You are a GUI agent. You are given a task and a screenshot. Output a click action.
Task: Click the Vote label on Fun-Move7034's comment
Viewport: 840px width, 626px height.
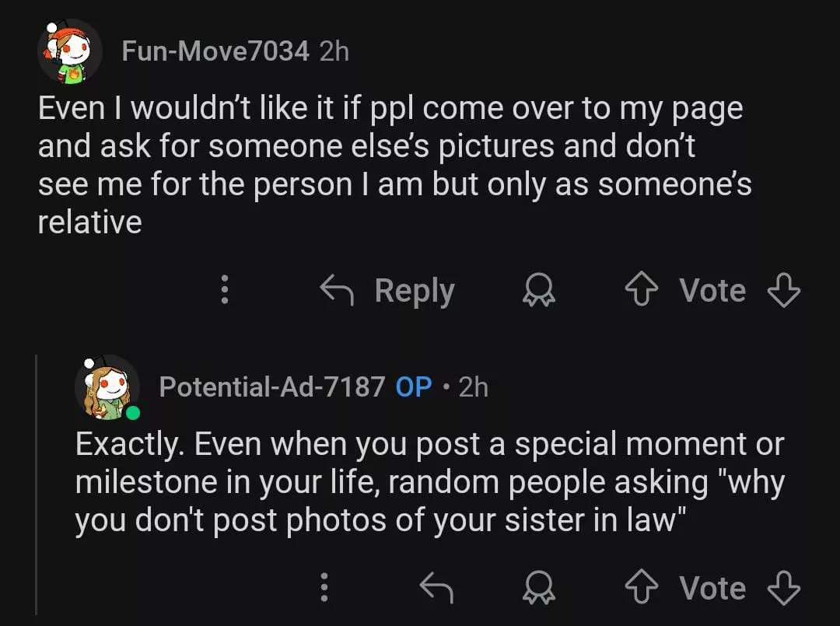coord(712,291)
